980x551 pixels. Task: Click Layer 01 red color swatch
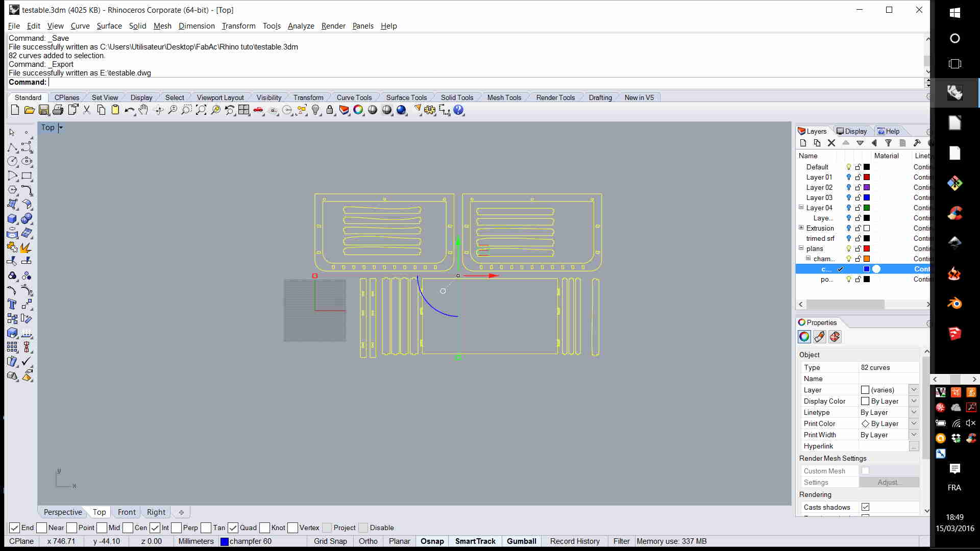(867, 178)
